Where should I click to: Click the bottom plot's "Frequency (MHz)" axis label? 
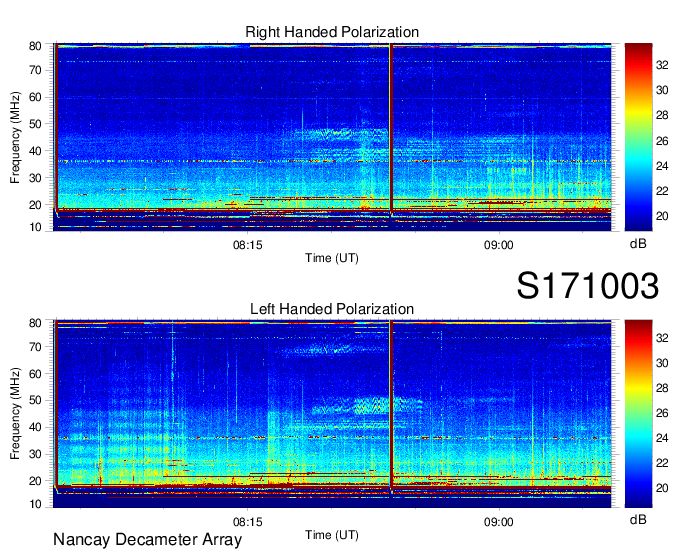pyautogui.click(x=15, y=414)
